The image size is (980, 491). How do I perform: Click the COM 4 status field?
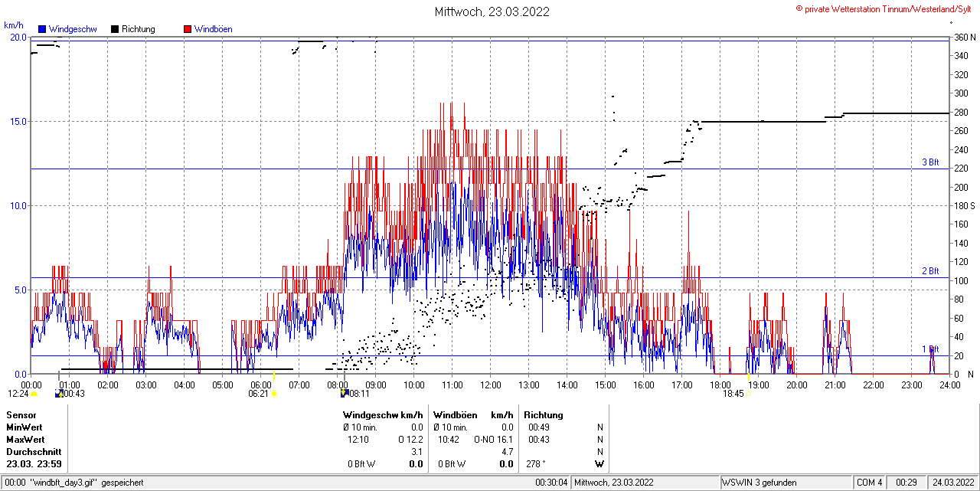(870, 483)
